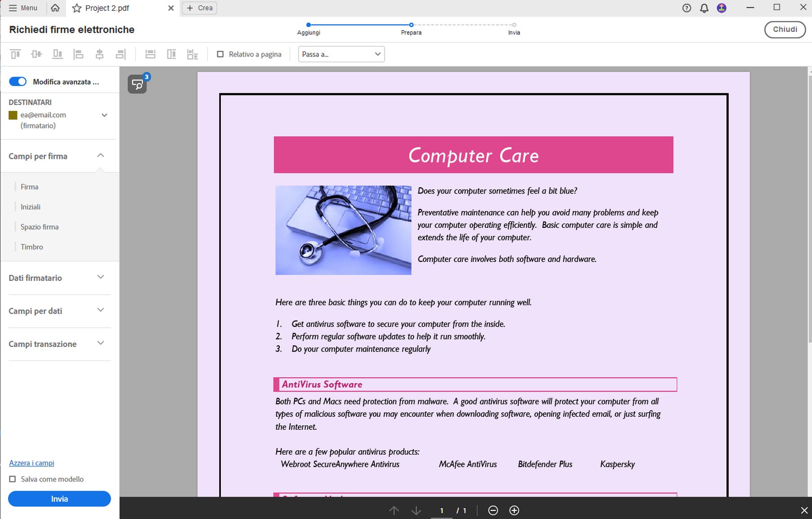Viewport: 812px width, 519px height.
Task: Click the AntiVirus Software heading
Action: [x=322, y=384]
